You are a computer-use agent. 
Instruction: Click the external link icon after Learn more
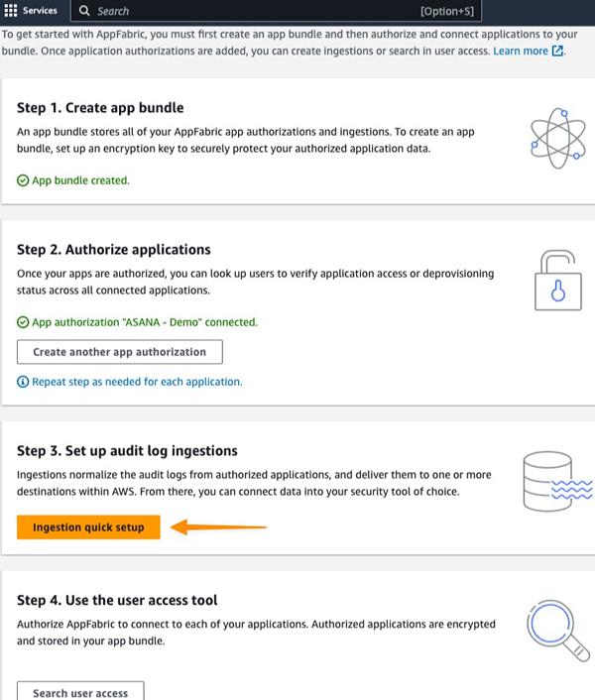[x=557, y=51]
